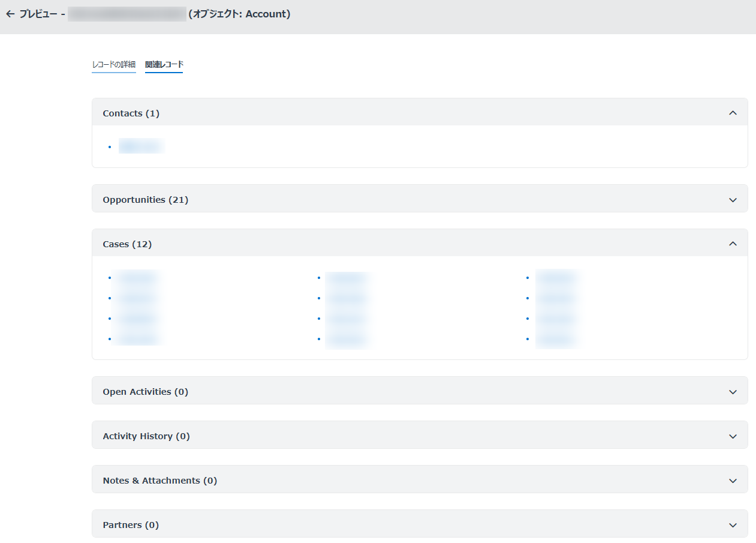Image resolution: width=756 pixels, height=543 pixels.
Task: Click the Opportunities (21) heading text
Action: point(145,200)
